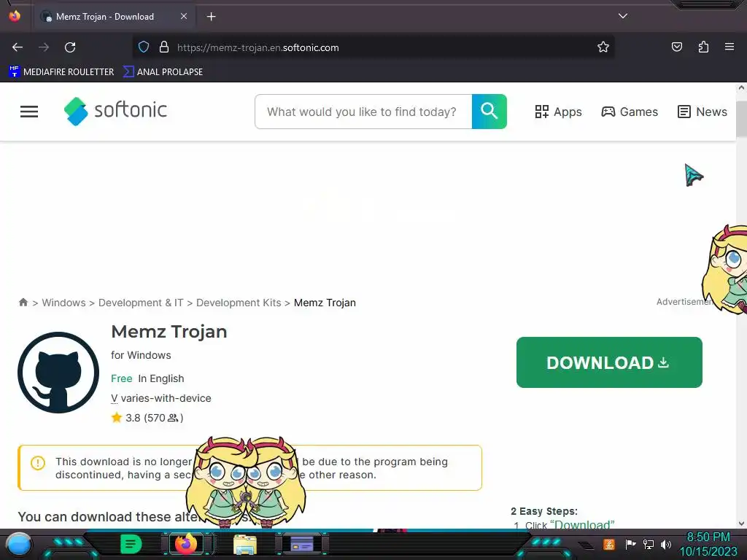Open the Pocket save icon
Image resolution: width=747 pixels, height=560 pixels.
(676, 47)
